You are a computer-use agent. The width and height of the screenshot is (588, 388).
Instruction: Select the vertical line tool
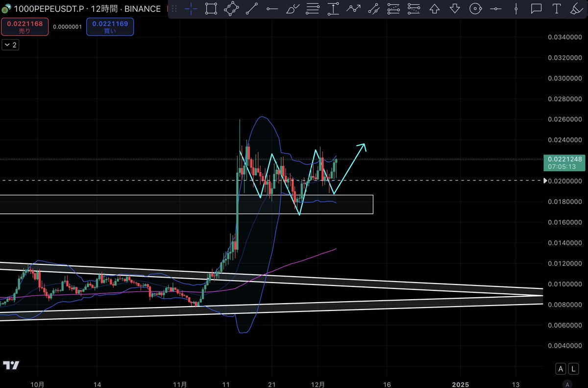click(x=516, y=9)
